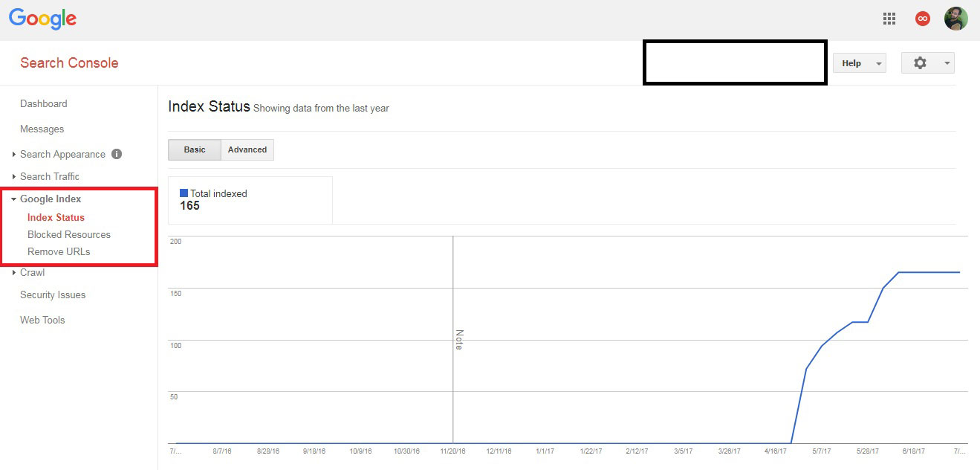Switch to the Basic tab
The image size is (980, 470).
(195, 149)
